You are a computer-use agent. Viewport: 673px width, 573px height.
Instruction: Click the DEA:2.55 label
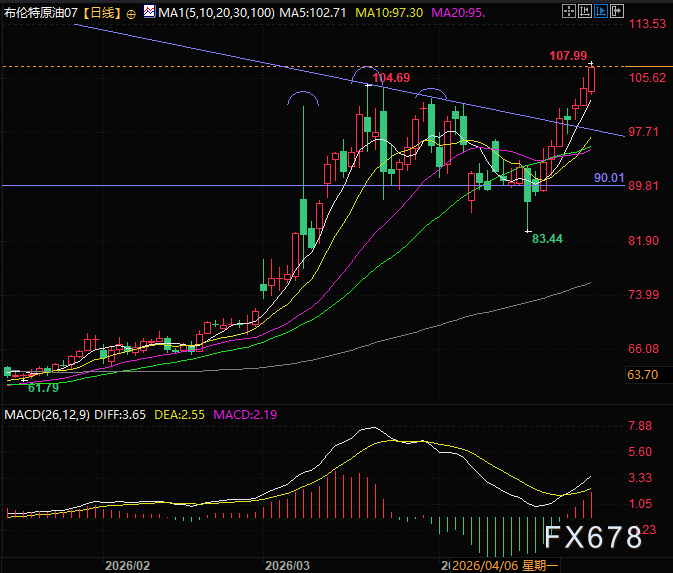coord(179,415)
